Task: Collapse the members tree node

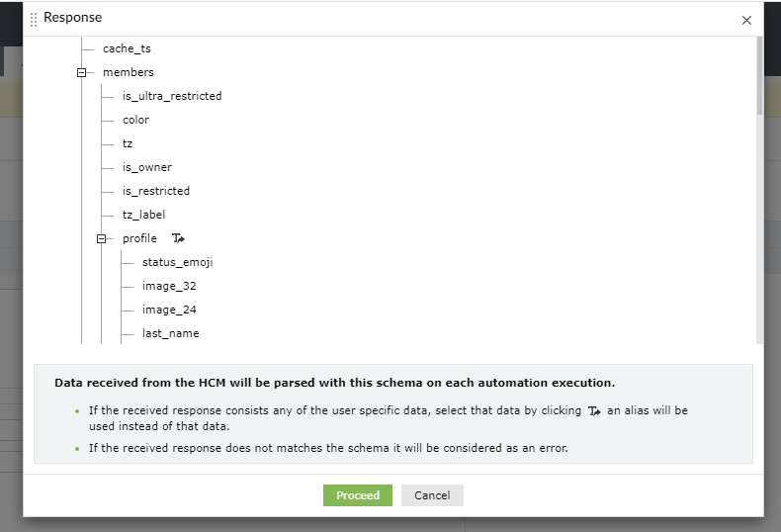Action: coord(82,72)
